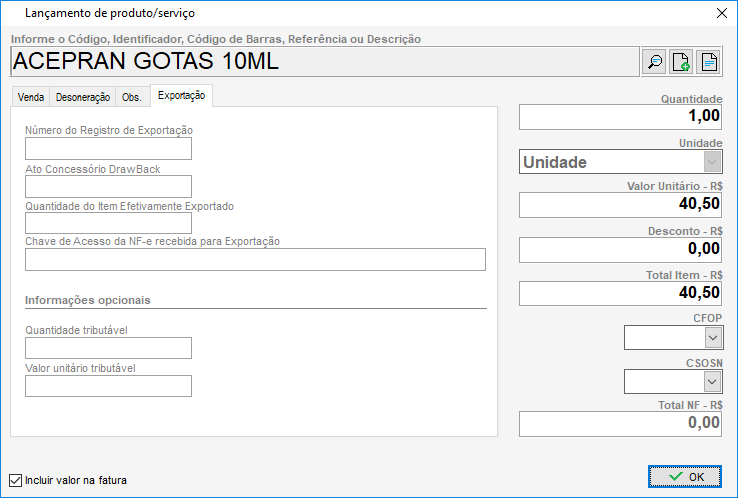Toggle Incluir valor na fatura checkbox
738x498 pixels.
(15, 480)
